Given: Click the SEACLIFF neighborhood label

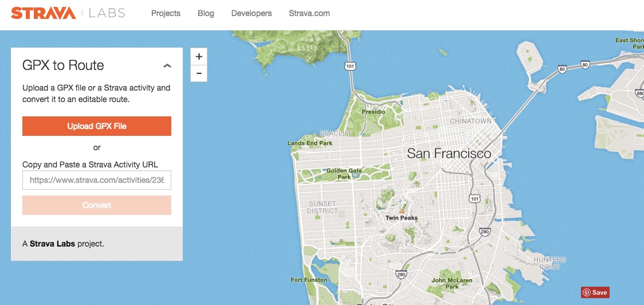Looking at the screenshot, I should click(336, 133).
